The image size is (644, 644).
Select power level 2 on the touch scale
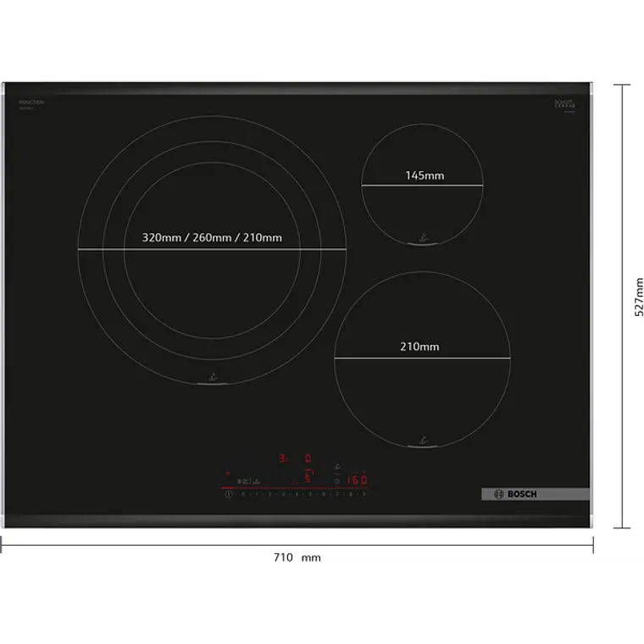pos(269,494)
